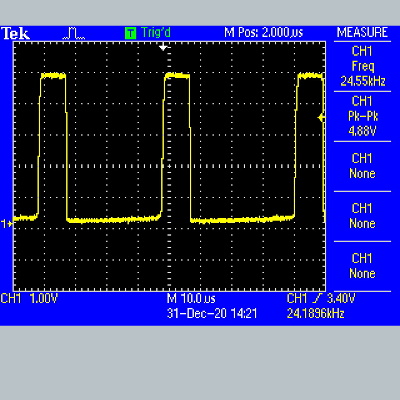
Task: Choose the third CH1 None measurement slot
Action: tap(362, 166)
